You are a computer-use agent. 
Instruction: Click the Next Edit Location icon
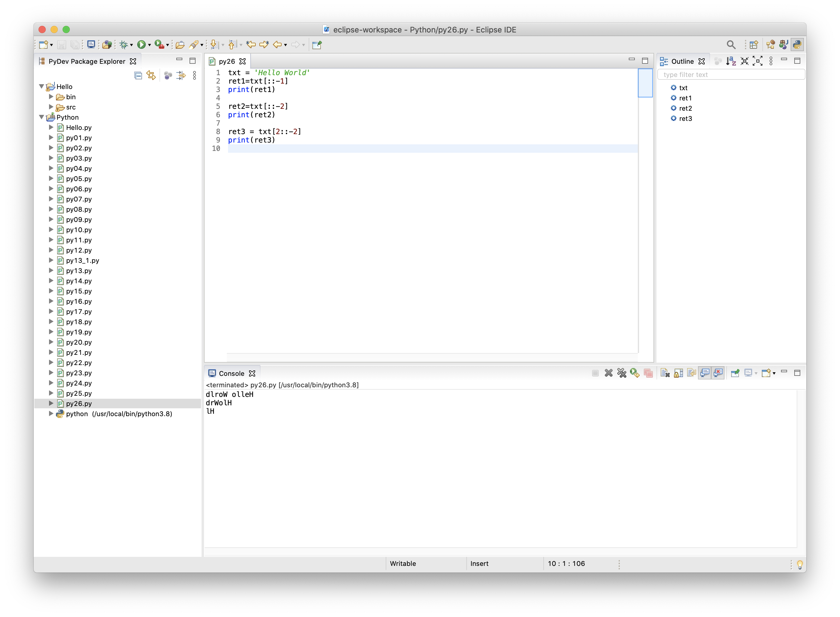pyautogui.click(x=264, y=45)
